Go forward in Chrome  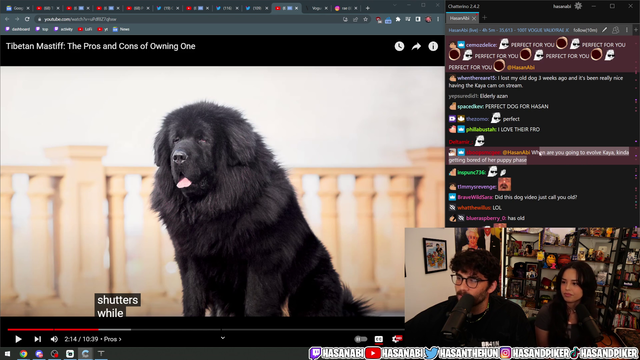click(x=17, y=19)
